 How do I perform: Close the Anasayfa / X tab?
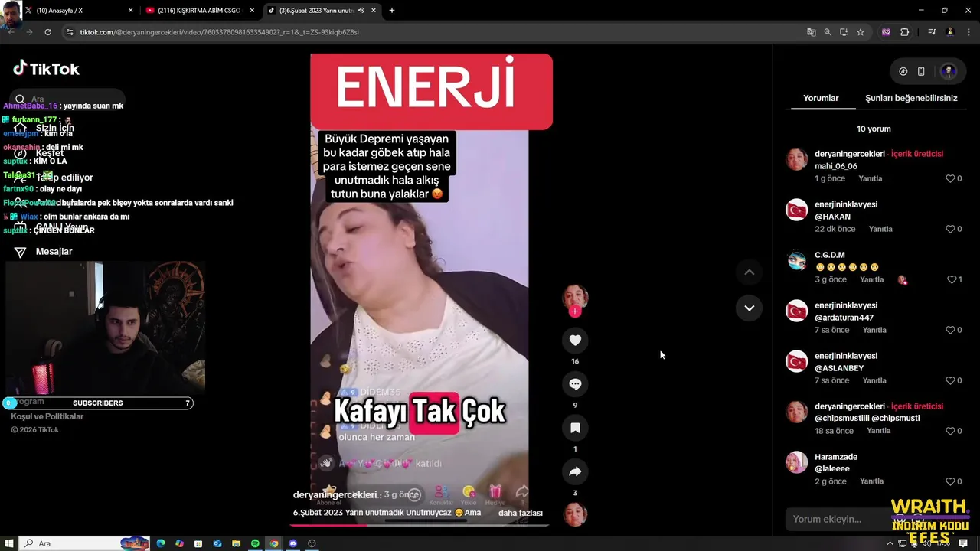(x=130, y=11)
